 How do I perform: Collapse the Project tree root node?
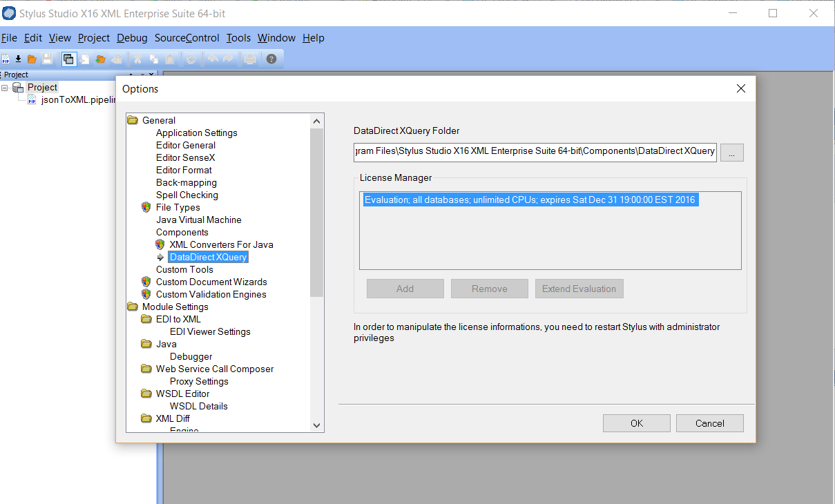tap(5, 88)
